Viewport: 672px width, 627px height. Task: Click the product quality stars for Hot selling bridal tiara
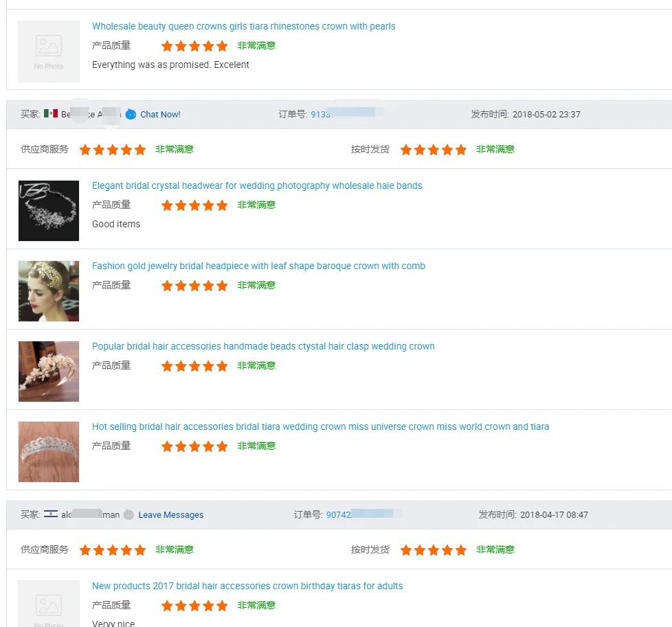194,446
